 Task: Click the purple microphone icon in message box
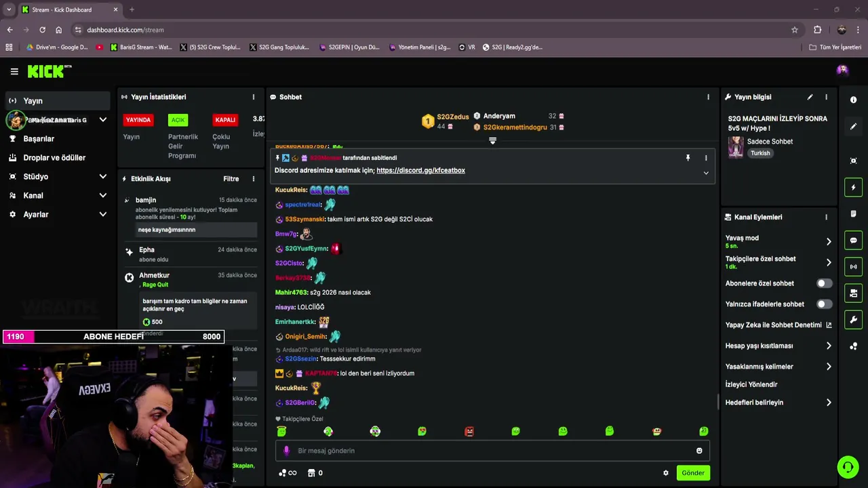(286, 451)
